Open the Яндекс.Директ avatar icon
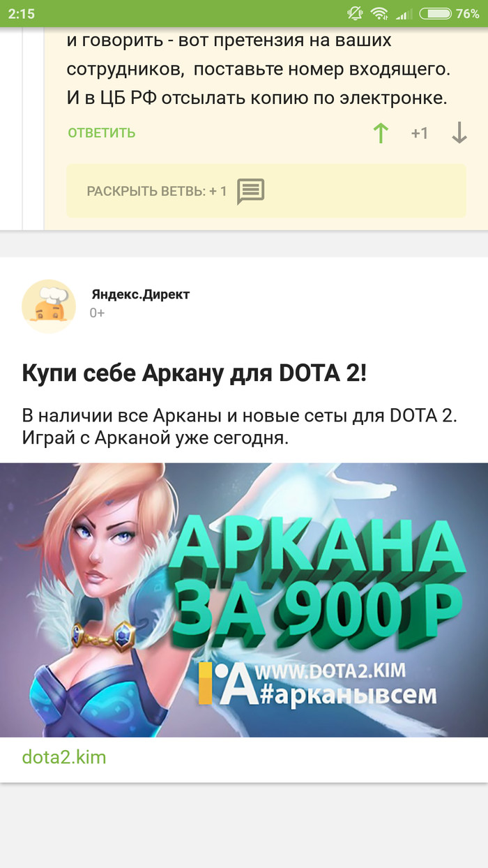Image resolution: width=488 pixels, height=868 pixels. pos(49,306)
